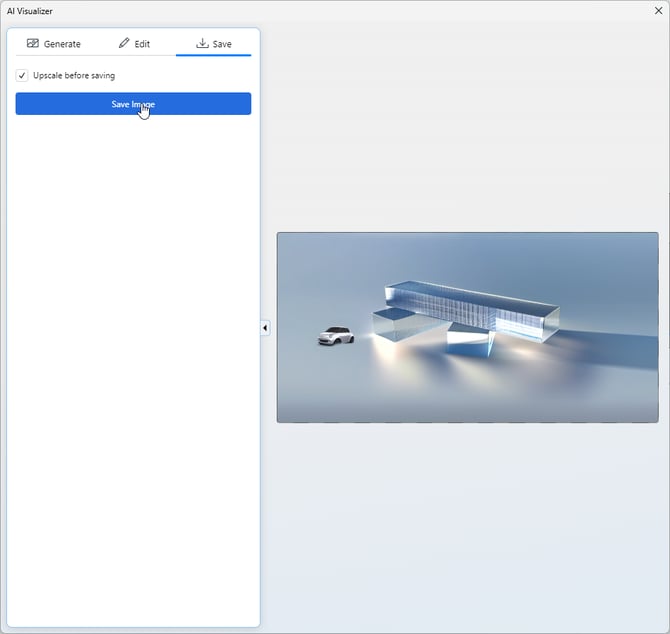The width and height of the screenshot is (670, 634).
Task: Click the empty area below Save Image button
Action: click(133, 370)
